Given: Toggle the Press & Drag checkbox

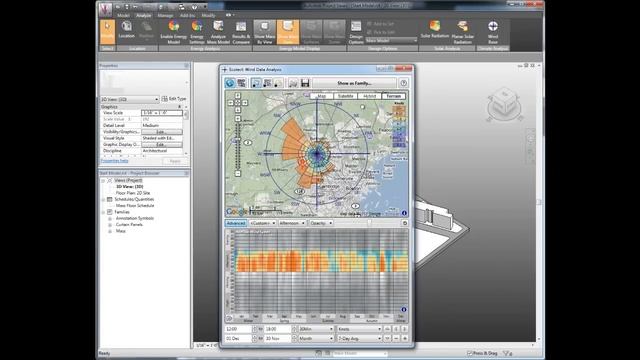Looking at the screenshot, I should [470, 353].
